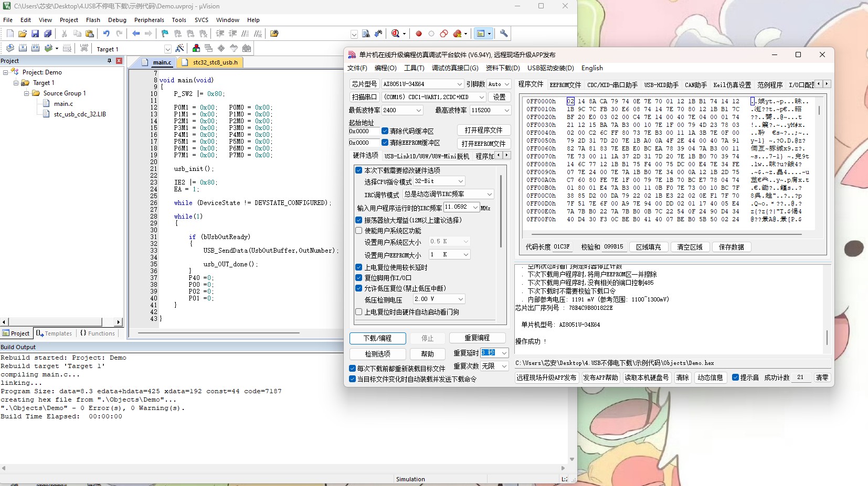Screen dimensions: 868x486
Task: Click the Batch build icon
Action: (49, 48)
